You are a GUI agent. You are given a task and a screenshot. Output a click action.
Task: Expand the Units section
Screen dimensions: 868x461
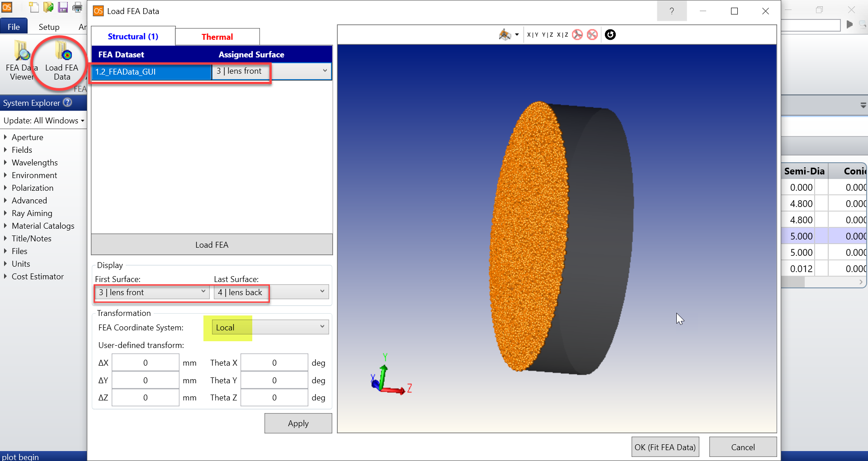(x=5, y=263)
